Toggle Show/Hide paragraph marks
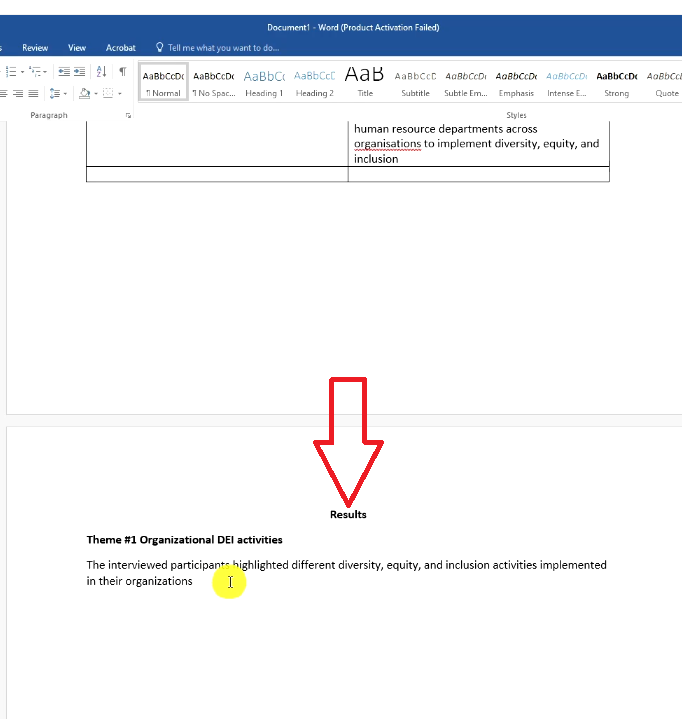This screenshot has height=719, width=682. tap(122, 72)
